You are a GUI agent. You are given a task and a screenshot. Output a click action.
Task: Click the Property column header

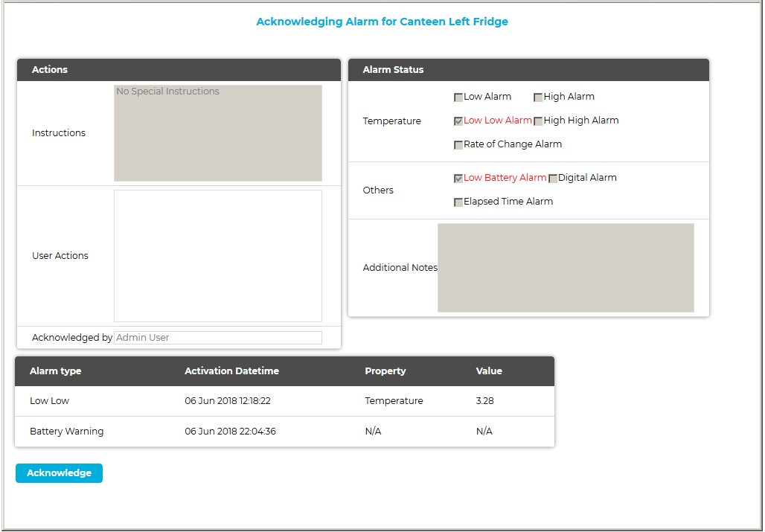pyautogui.click(x=385, y=371)
